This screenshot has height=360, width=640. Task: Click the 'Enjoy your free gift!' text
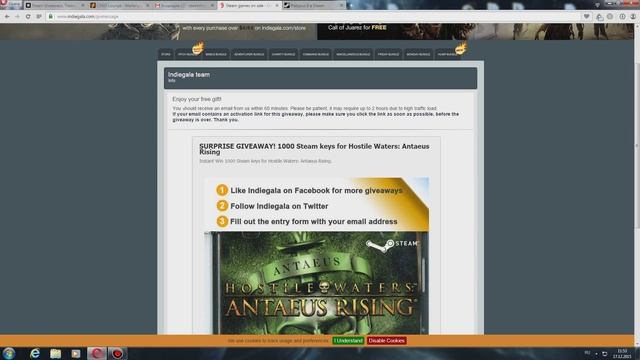[197, 99]
